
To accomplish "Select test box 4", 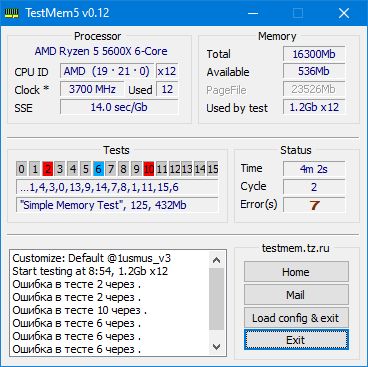I will point(73,169).
